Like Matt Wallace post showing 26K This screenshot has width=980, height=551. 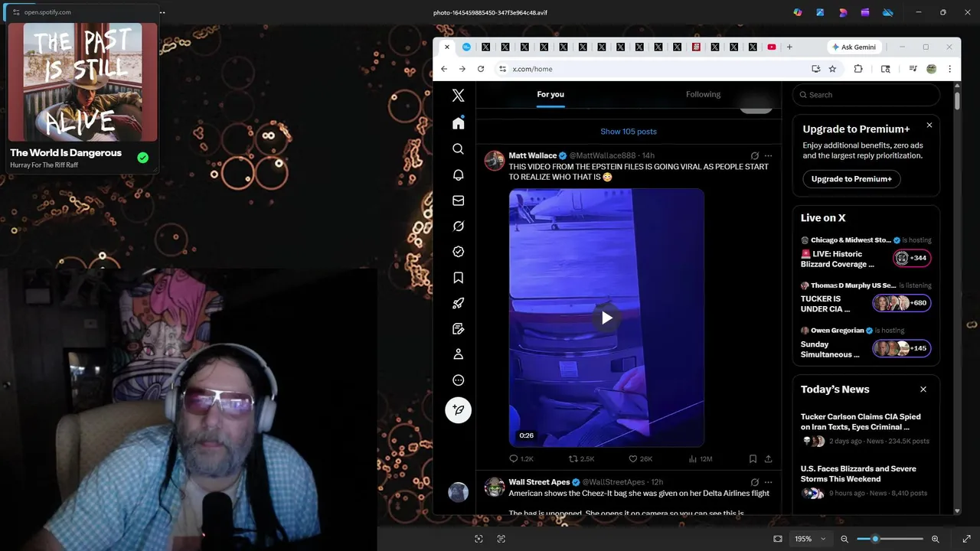640,458
